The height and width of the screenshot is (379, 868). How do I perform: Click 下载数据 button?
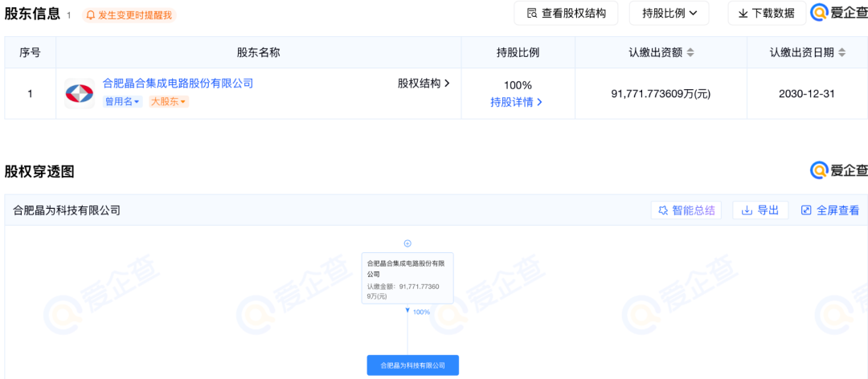767,14
